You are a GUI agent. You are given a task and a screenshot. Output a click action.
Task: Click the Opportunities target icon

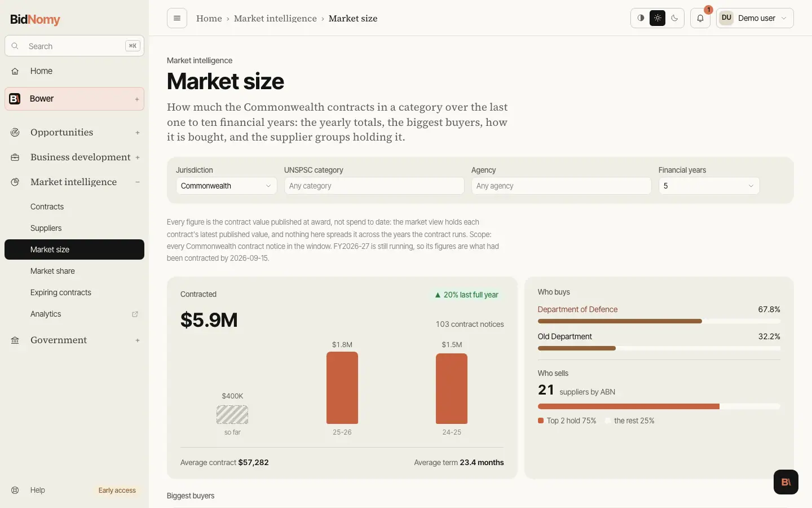[x=15, y=133]
